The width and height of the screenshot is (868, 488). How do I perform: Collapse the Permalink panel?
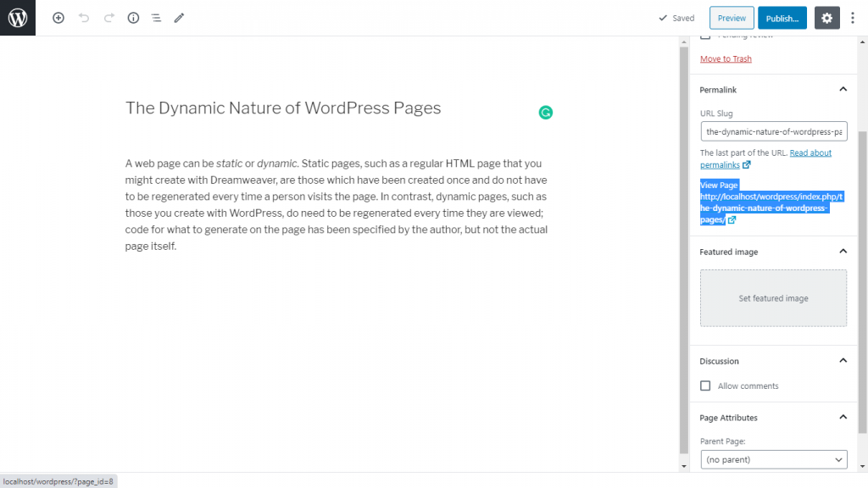click(x=843, y=90)
